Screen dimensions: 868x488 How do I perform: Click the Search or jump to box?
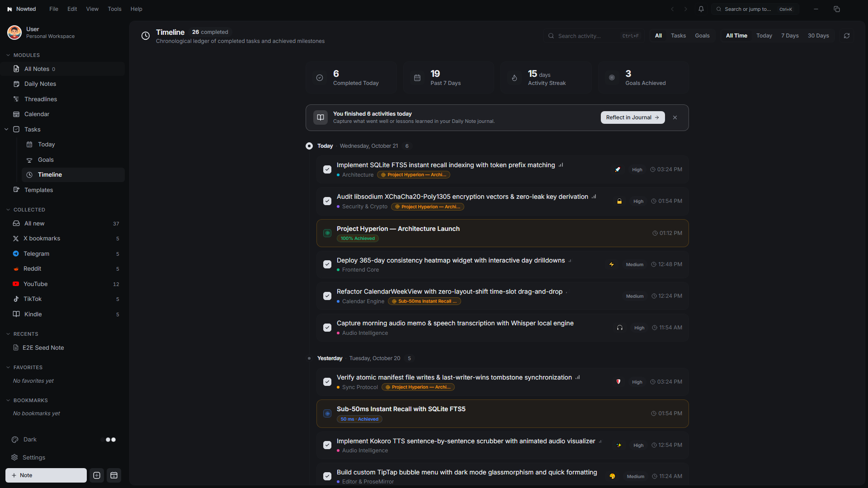pyautogui.click(x=754, y=9)
